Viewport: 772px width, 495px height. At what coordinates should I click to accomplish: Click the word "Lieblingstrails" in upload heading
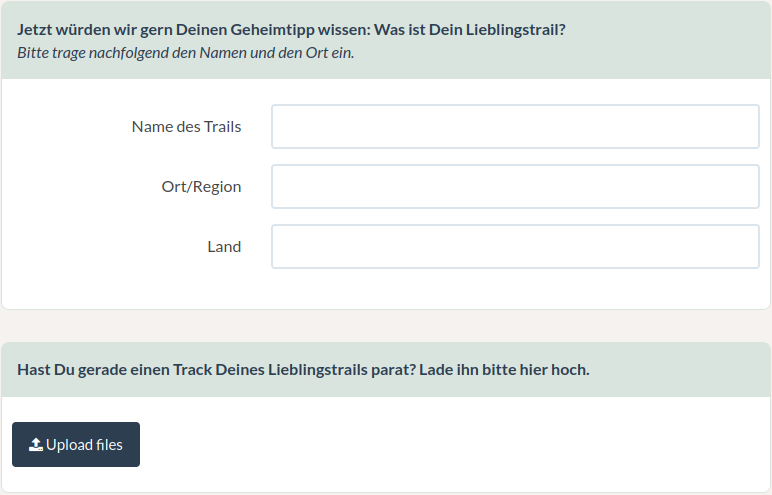click(x=323, y=370)
